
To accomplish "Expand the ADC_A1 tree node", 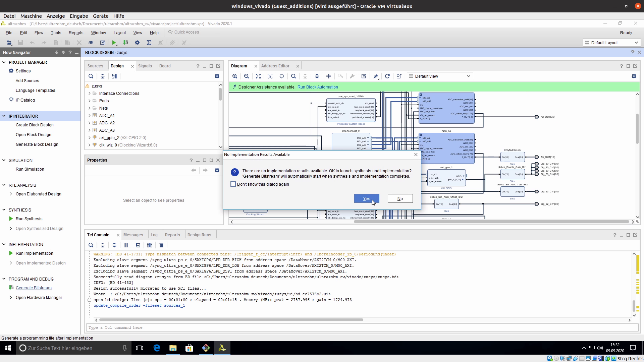I will coord(90,116).
